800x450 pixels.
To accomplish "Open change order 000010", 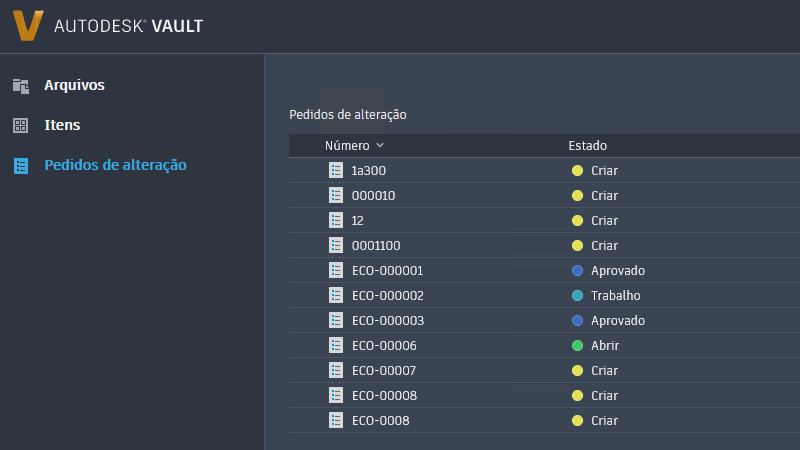I will [373, 196].
